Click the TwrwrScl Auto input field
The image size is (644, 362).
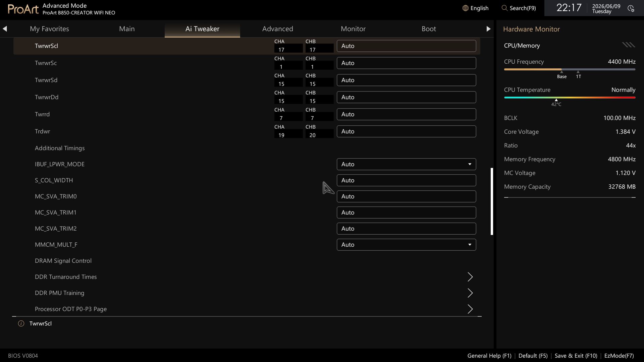pos(406,46)
